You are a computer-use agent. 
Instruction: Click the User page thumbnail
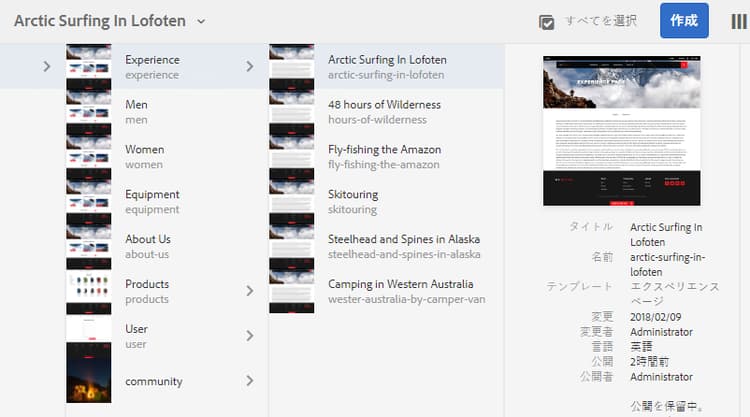click(x=88, y=328)
